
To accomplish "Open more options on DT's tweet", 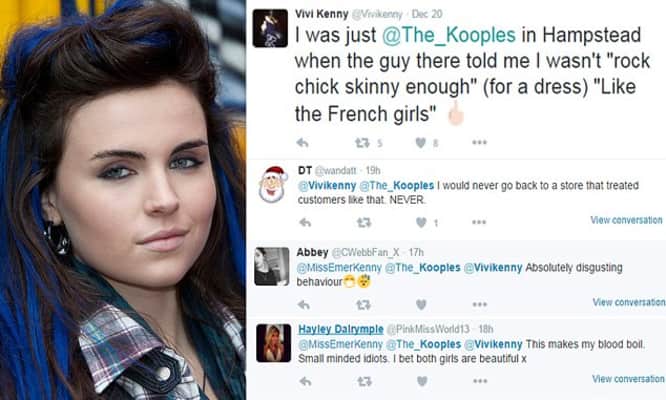I will 479,222.
